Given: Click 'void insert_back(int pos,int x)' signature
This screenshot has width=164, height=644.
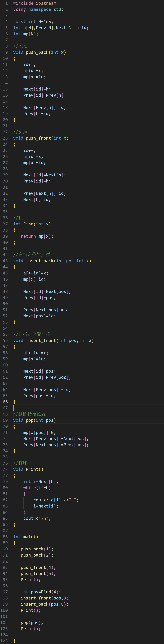Looking at the screenshot, I should tap(52, 261).
